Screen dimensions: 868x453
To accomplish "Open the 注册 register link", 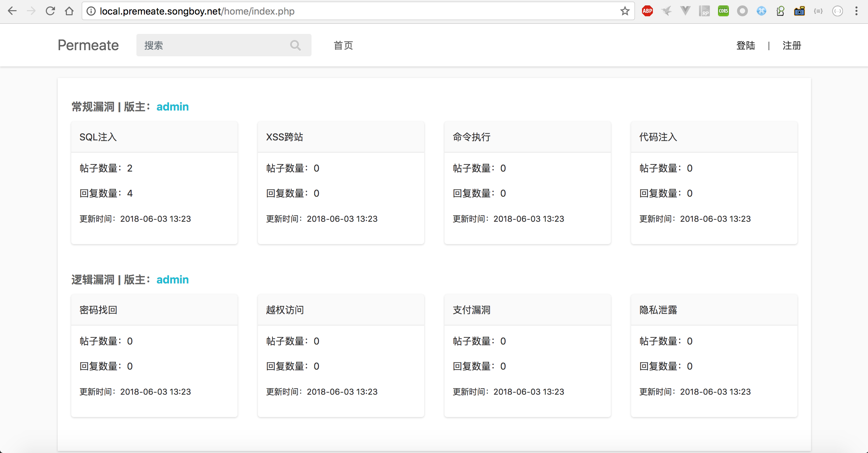I will tap(792, 45).
